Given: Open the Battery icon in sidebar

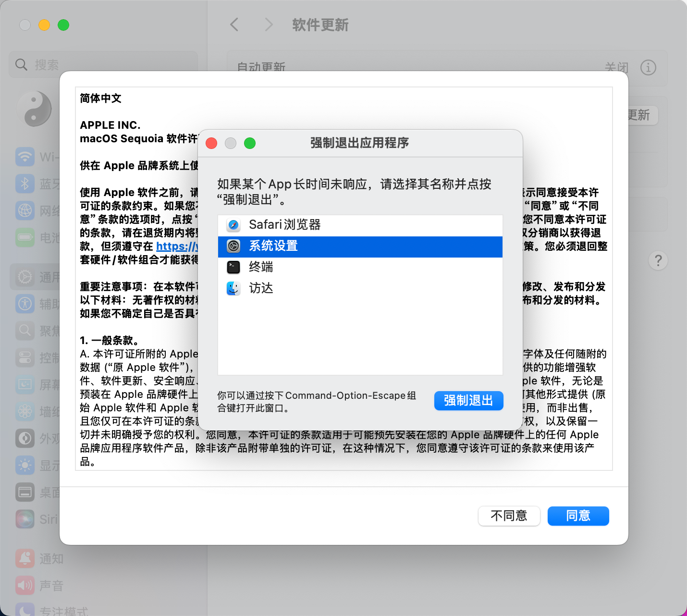Looking at the screenshot, I should (x=25, y=237).
